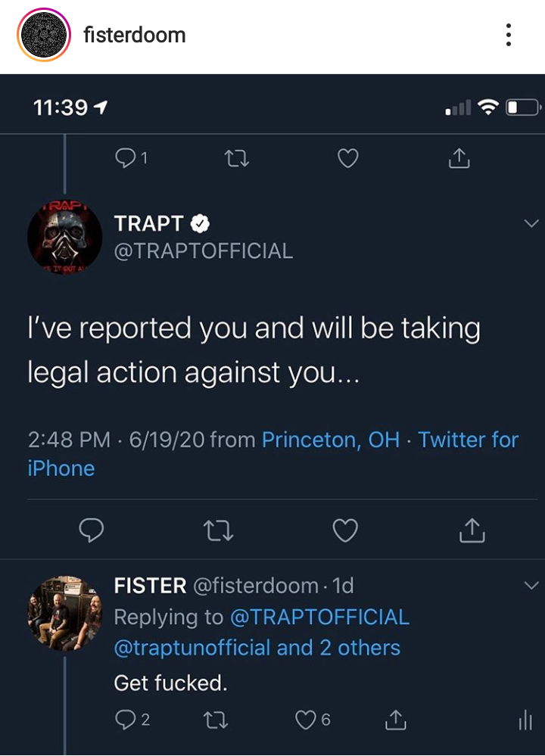This screenshot has width=545, height=756.
Task: Open the Twitter for iPhone source link
Action: tap(272, 454)
